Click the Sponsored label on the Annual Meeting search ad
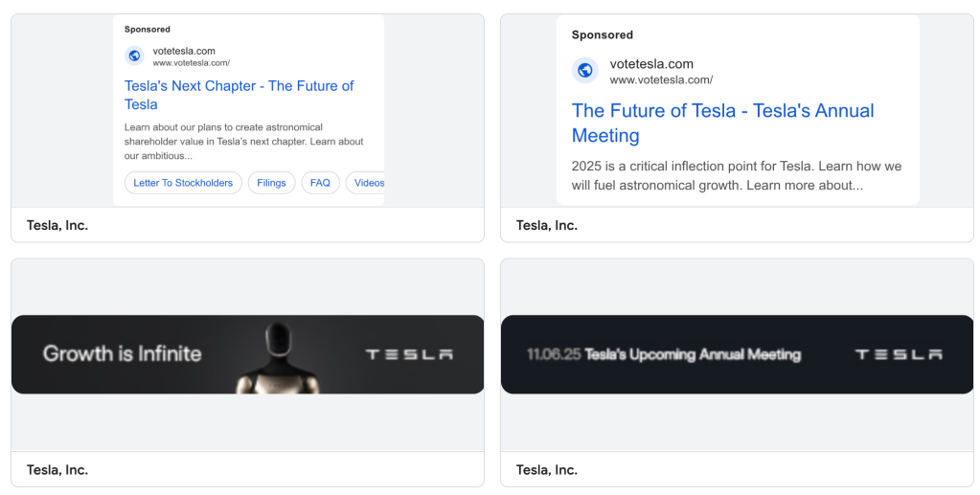Image resolution: width=980 pixels, height=495 pixels. [x=603, y=35]
